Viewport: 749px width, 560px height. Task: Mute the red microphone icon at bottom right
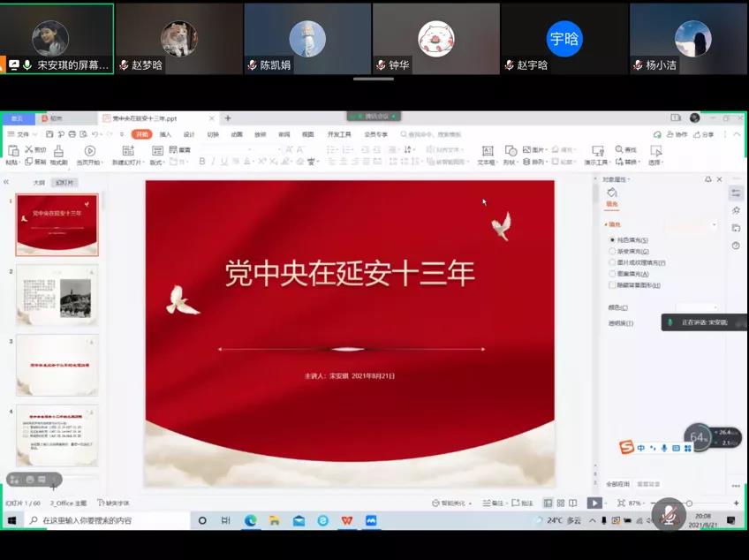coord(669,515)
